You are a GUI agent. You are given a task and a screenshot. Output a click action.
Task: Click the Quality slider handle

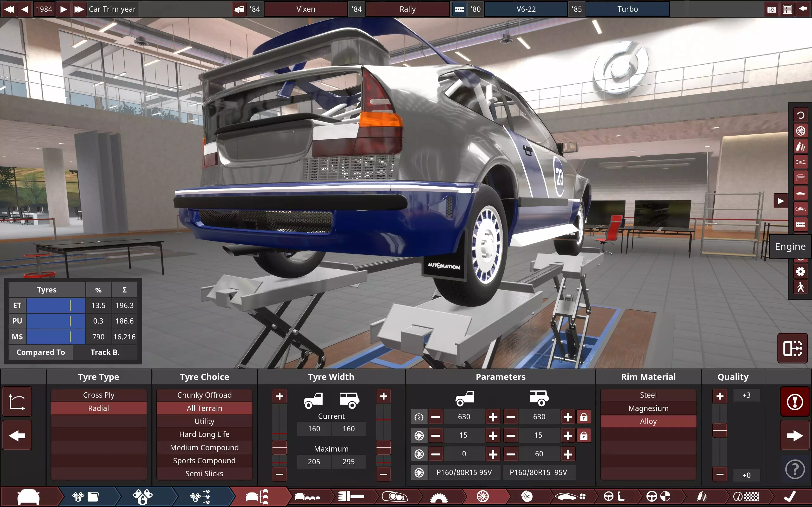(719, 430)
